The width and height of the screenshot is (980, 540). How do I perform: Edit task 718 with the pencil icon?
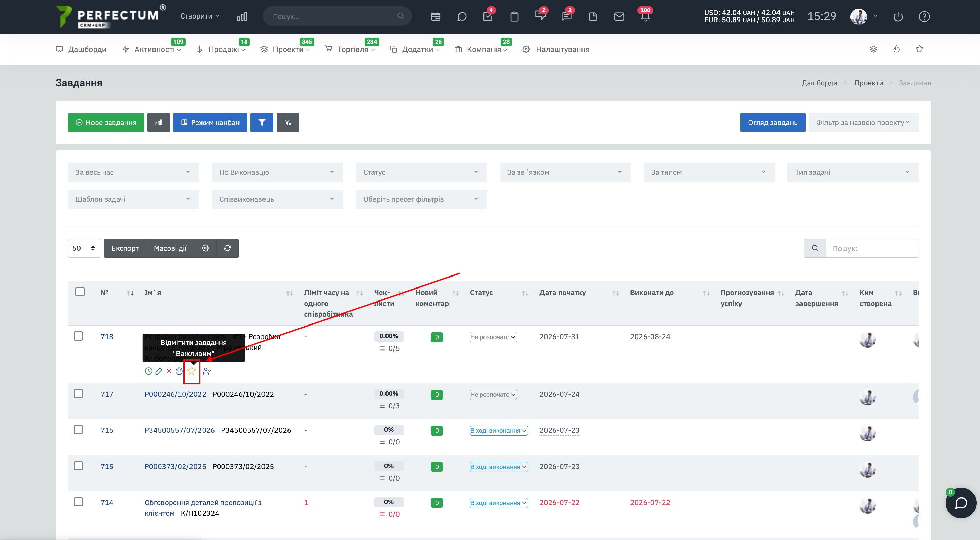(x=159, y=371)
